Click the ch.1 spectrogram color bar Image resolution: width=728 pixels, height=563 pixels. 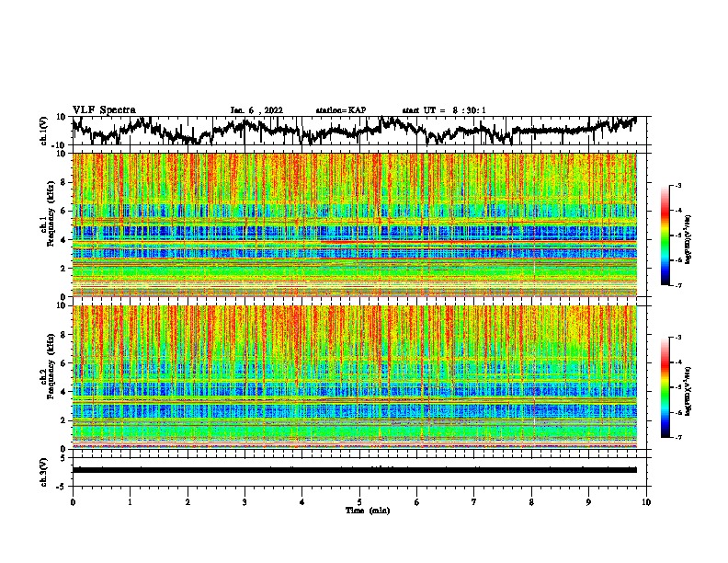tap(665, 236)
